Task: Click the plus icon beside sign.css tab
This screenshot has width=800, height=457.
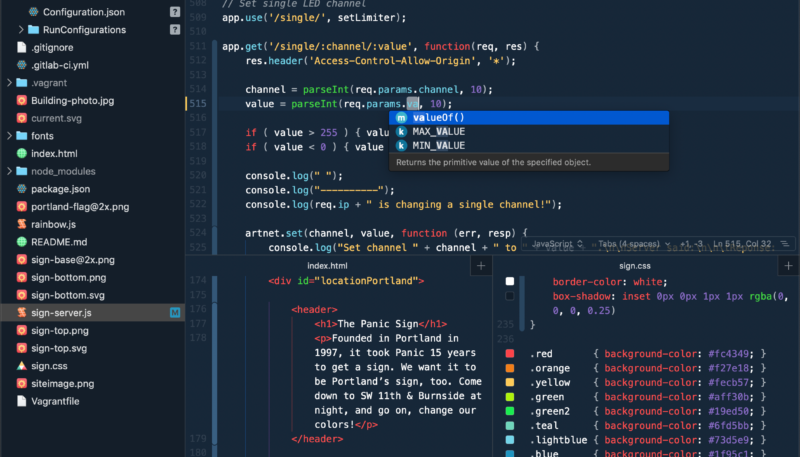Action: pyautogui.click(x=788, y=265)
